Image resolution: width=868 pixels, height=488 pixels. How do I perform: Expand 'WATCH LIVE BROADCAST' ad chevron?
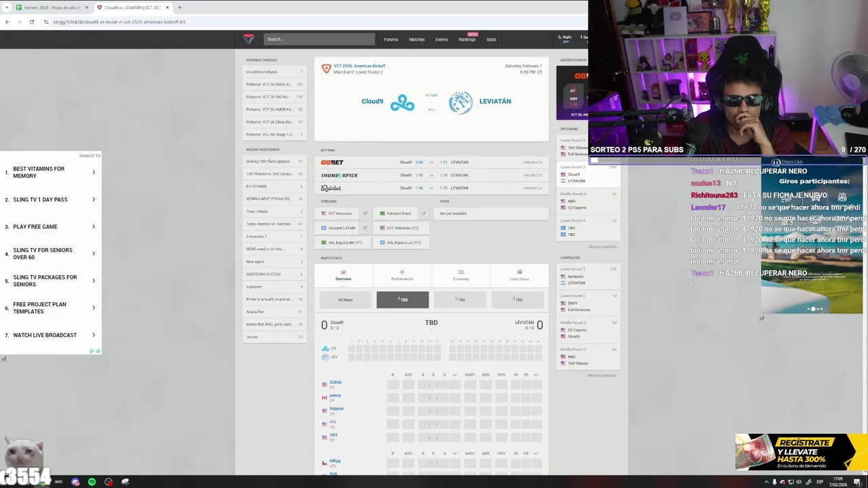click(x=94, y=335)
